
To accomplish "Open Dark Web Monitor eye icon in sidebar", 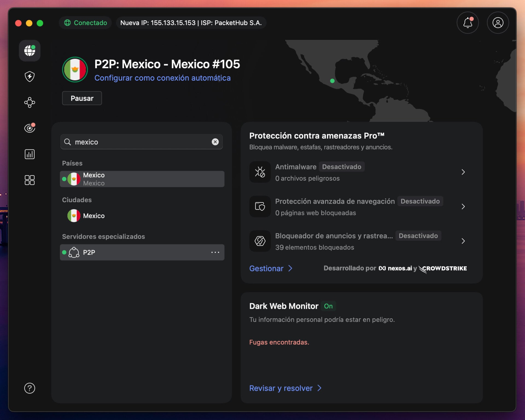I will (x=30, y=128).
